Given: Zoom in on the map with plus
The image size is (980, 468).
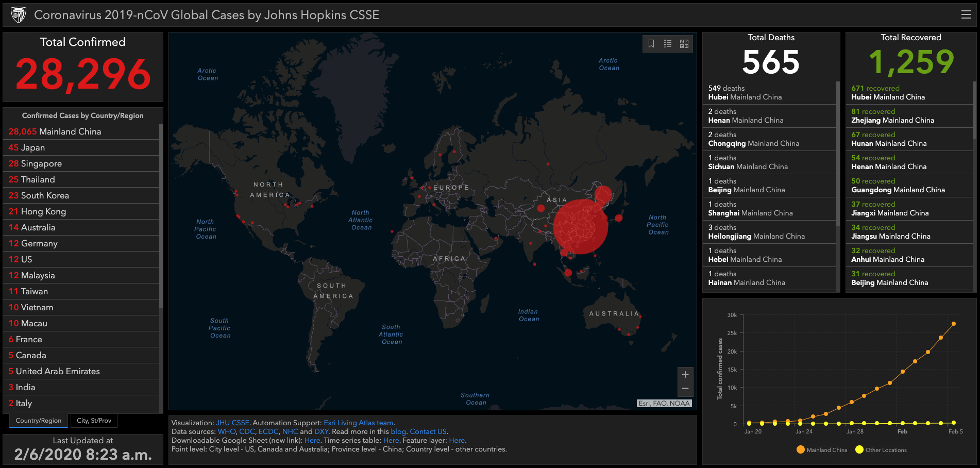Looking at the screenshot, I should (685, 375).
